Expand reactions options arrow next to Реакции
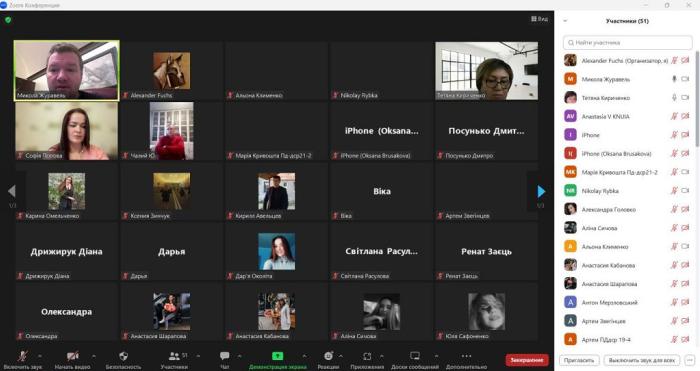This screenshot has width=700, height=371. (x=341, y=356)
